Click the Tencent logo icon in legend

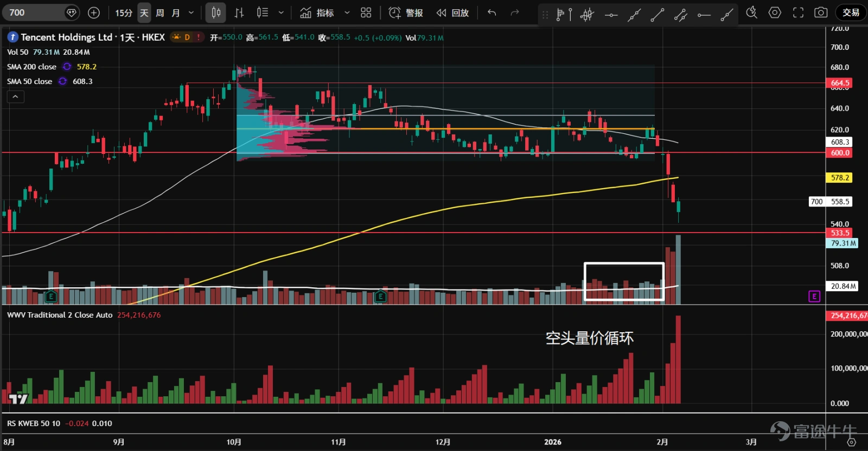pyautogui.click(x=12, y=37)
